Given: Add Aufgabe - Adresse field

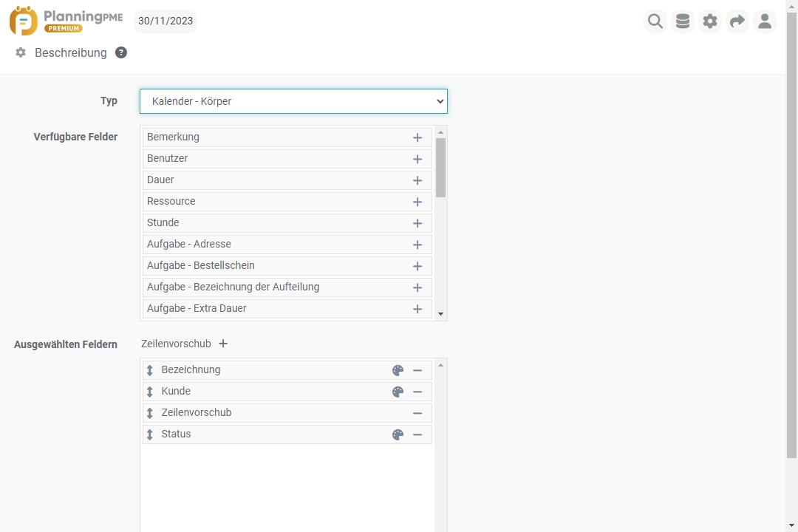Looking at the screenshot, I should pyautogui.click(x=417, y=245).
